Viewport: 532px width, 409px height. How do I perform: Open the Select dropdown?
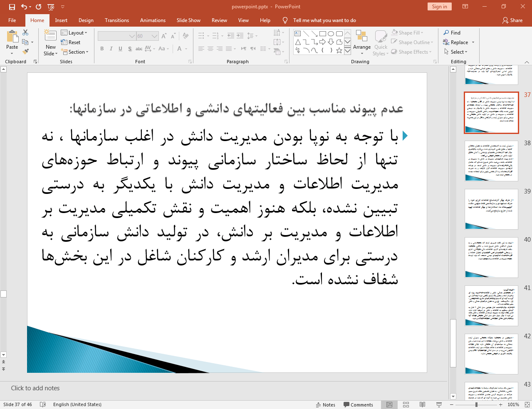click(455, 52)
